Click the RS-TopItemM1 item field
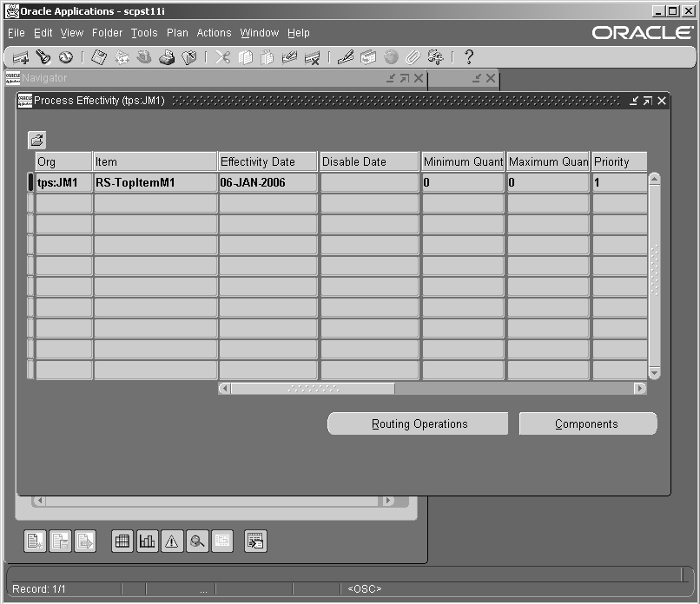 [x=155, y=182]
